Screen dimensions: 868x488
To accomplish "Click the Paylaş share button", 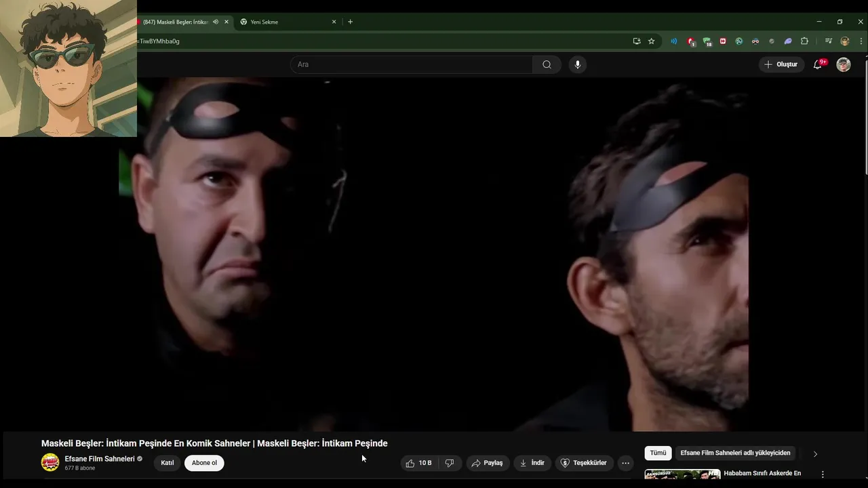I will [x=488, y=463].
